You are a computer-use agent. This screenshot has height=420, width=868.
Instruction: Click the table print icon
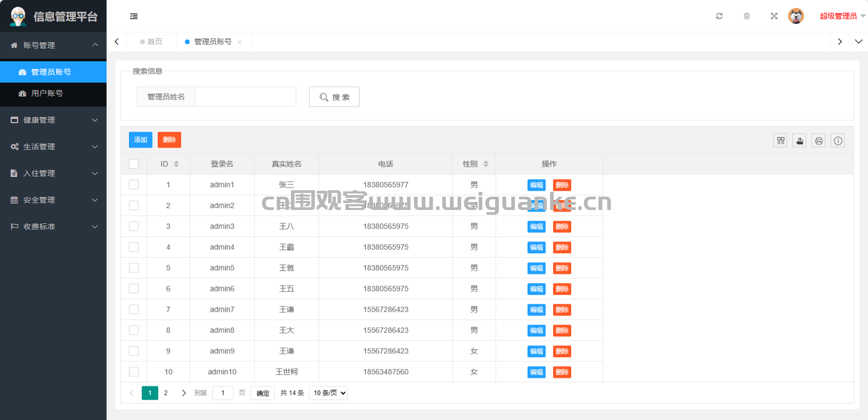(819, 141)
